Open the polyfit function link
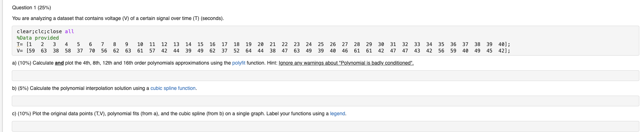Screen dimensions: 644x132 point(239,63)
